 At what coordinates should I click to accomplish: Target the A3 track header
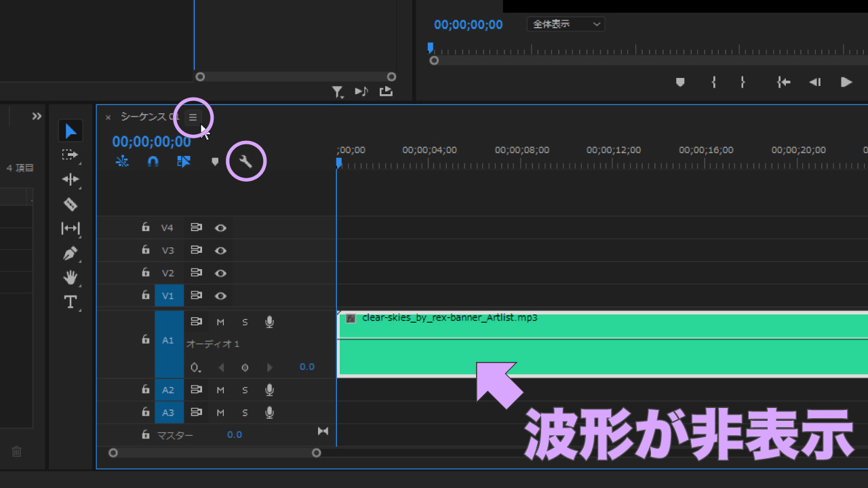tap(168, 412)
